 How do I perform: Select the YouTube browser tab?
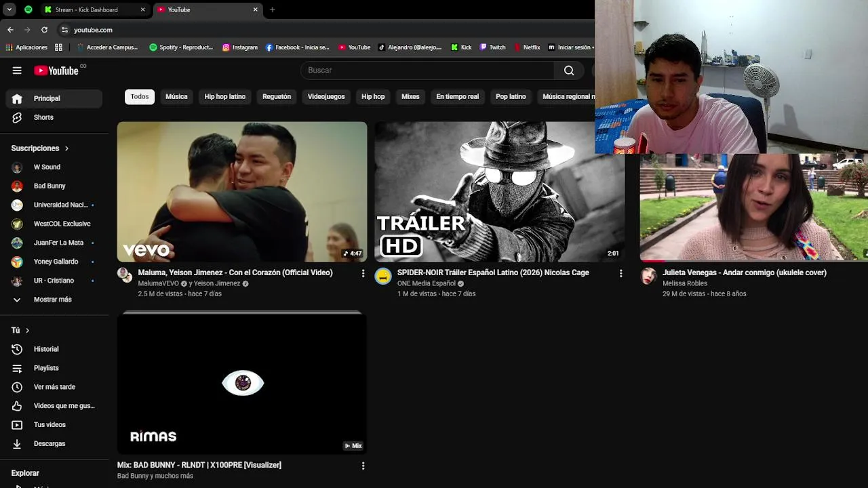tap(208, 9)
